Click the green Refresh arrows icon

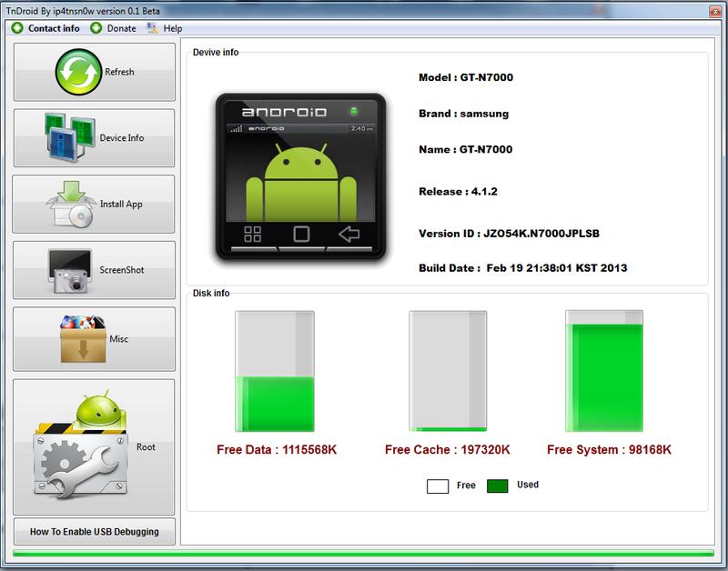(x=78, y=72)
